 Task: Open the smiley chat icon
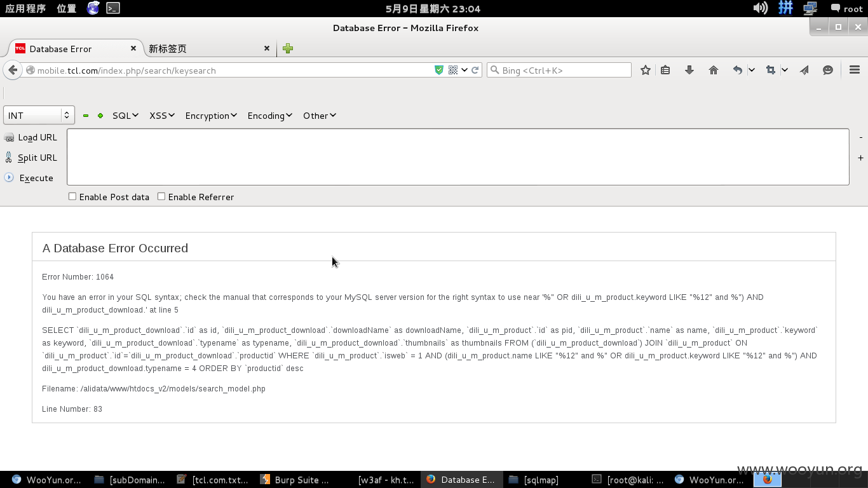pos(828,70)
